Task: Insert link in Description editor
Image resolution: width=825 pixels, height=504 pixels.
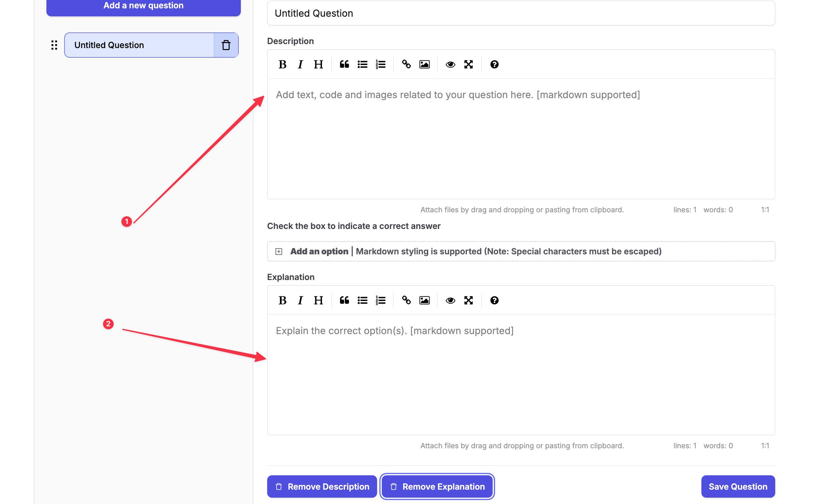Action: coord(406,64)
